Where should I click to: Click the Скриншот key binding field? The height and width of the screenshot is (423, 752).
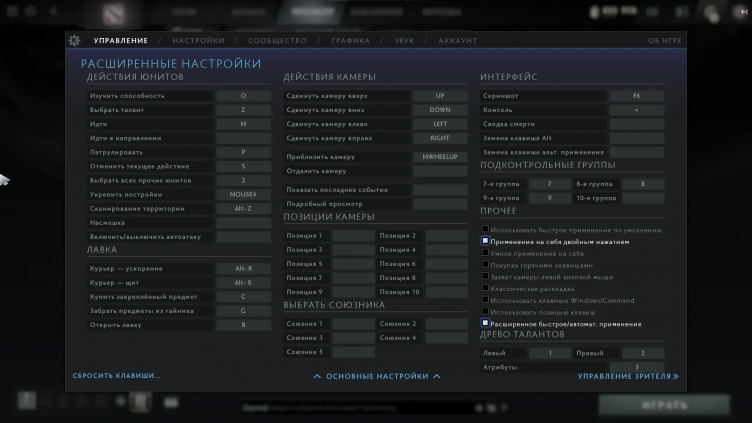637,96
